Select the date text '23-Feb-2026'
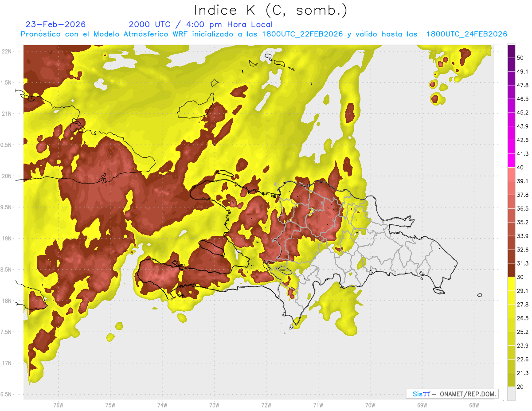Screen dimensions: 532x411 pyautogui.click(x=55, y=24)
